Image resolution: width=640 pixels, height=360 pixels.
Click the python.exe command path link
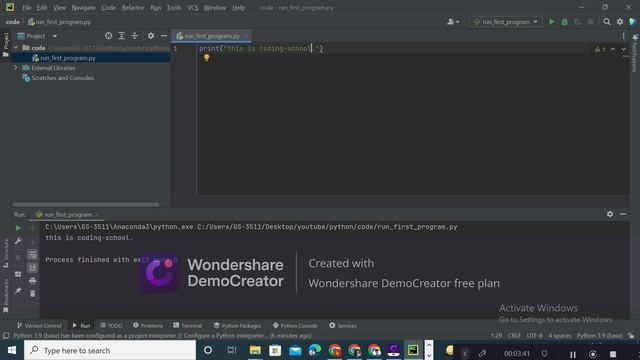tap(119, 227)
